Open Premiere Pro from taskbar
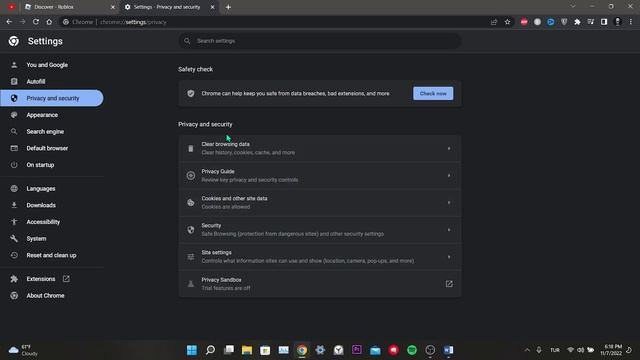Screen dimensions: 640x360 tap(357, 350)
